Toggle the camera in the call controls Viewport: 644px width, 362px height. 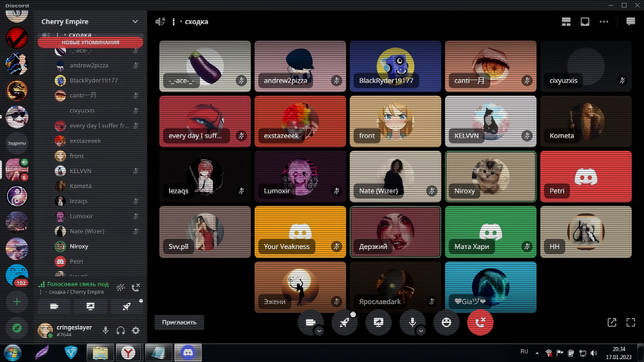(310, 322)
